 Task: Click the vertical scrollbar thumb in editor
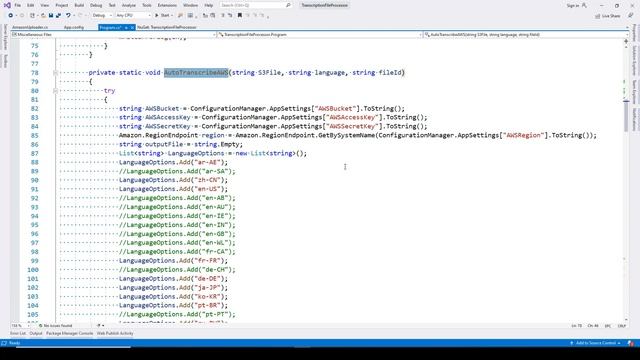tap(626, 116)
